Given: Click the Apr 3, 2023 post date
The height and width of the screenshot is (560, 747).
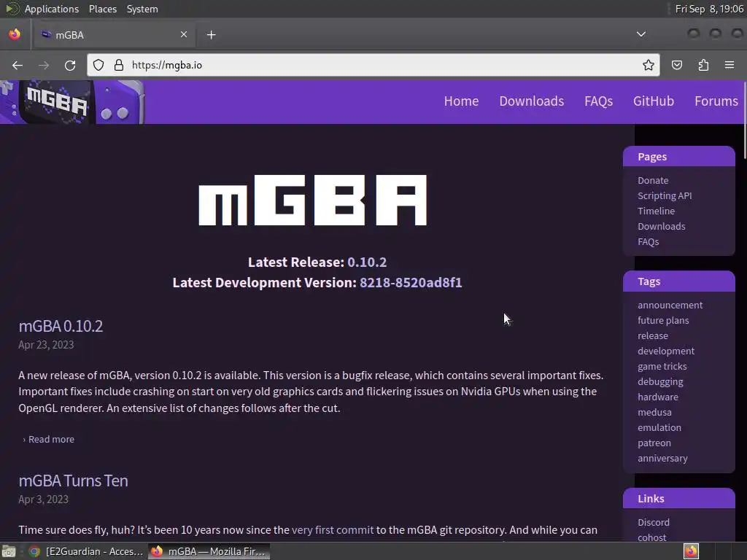Looking at the screenshot, I should 43,499.
